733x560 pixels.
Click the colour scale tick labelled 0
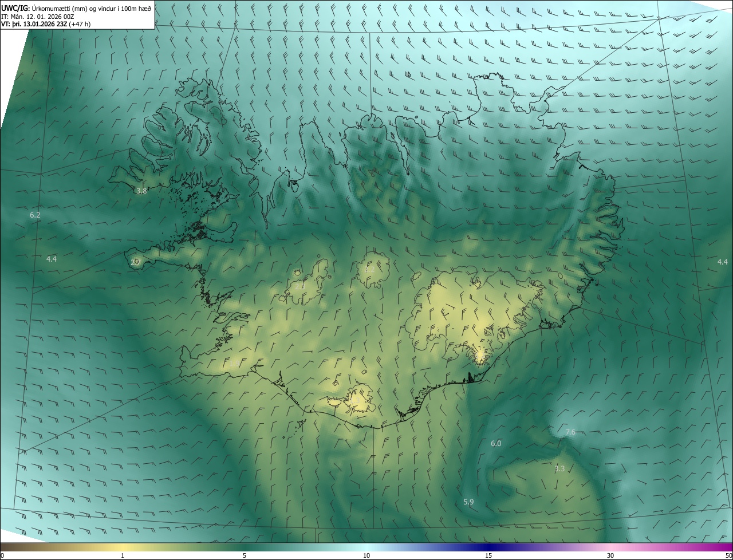[2, 555]
